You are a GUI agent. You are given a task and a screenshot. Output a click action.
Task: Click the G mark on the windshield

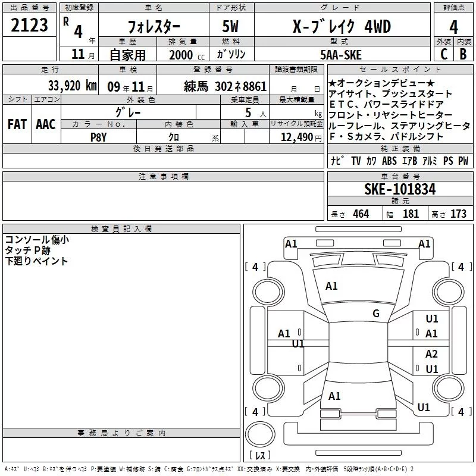(376, 313)
